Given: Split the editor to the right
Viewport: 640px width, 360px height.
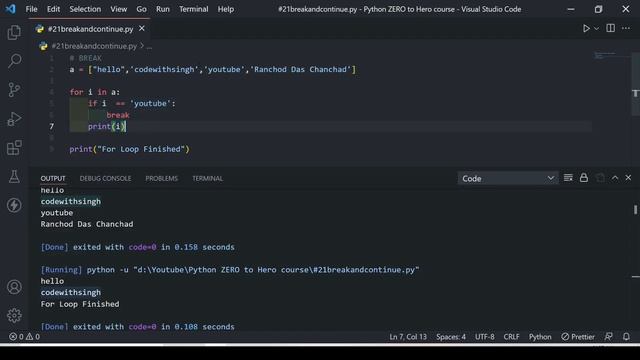Looking at the screenshot, I should click(611, 28).
